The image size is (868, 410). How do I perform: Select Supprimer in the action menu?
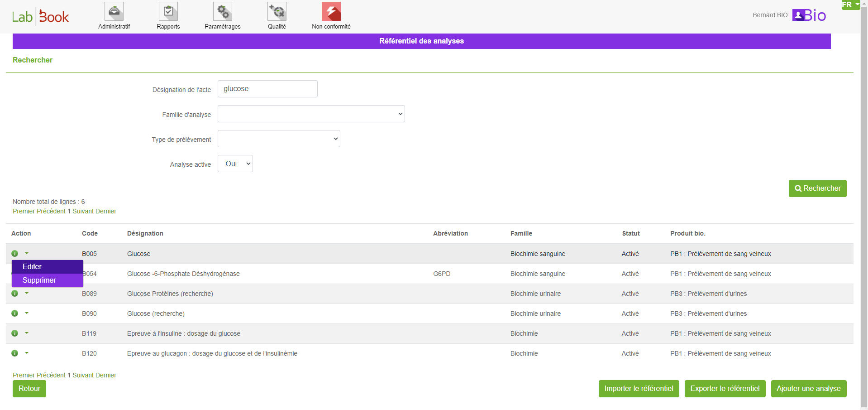tap(39, 280)
